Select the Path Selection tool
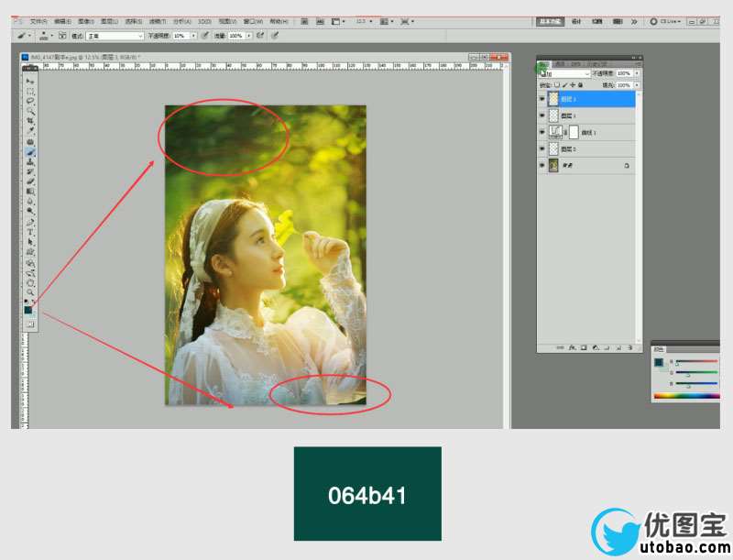 point(30,242)
